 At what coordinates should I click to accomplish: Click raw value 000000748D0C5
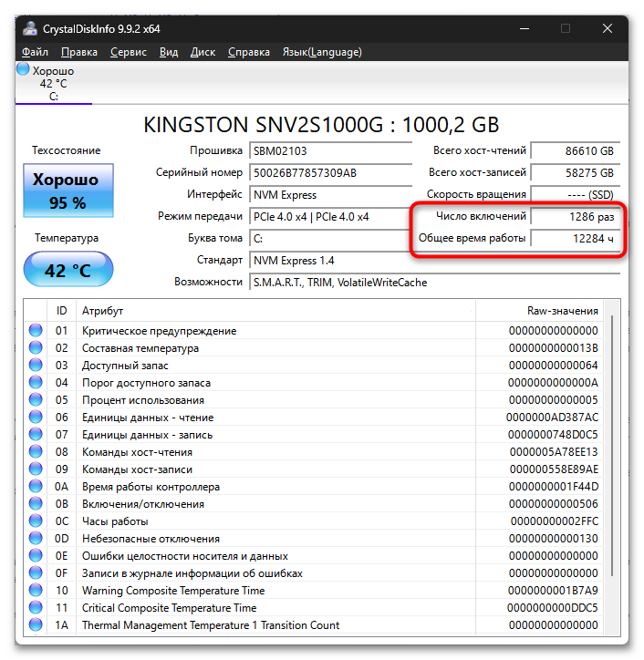pyautogui.click(x=553, y=435)
